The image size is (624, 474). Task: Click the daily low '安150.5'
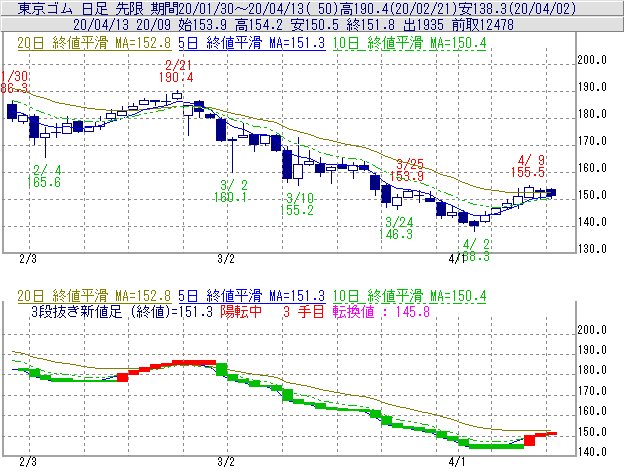[314, 25]
